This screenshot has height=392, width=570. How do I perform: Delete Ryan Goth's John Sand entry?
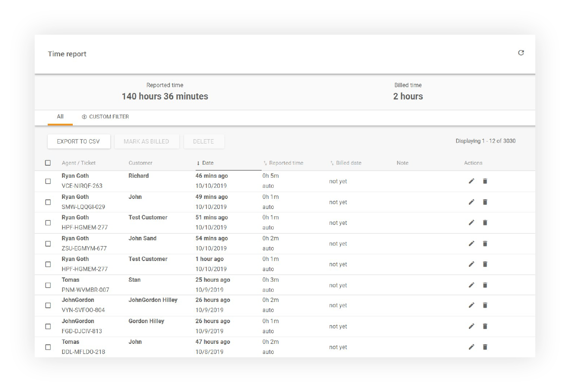[x=485, y=243]
